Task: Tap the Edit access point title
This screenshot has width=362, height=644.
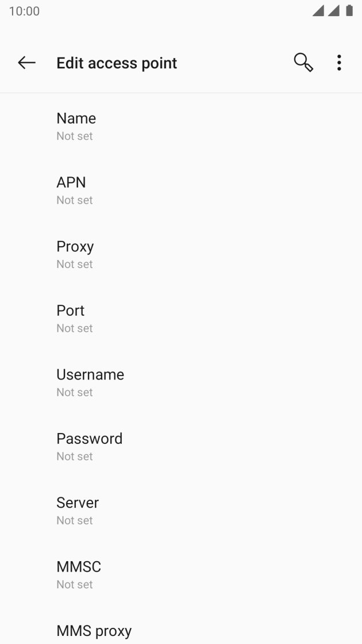Action: (117, 63)
